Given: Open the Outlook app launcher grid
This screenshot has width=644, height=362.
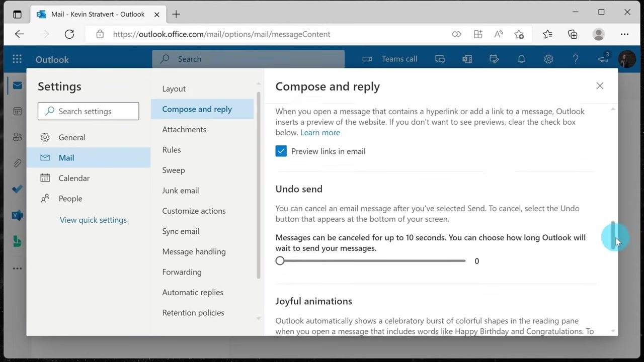Looking at the screenshot, I should pyautogui.click(x=17, y=59).
